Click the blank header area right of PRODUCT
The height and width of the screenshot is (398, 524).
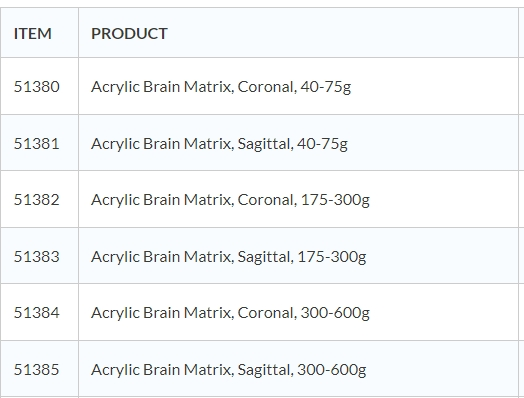[343, 33]
